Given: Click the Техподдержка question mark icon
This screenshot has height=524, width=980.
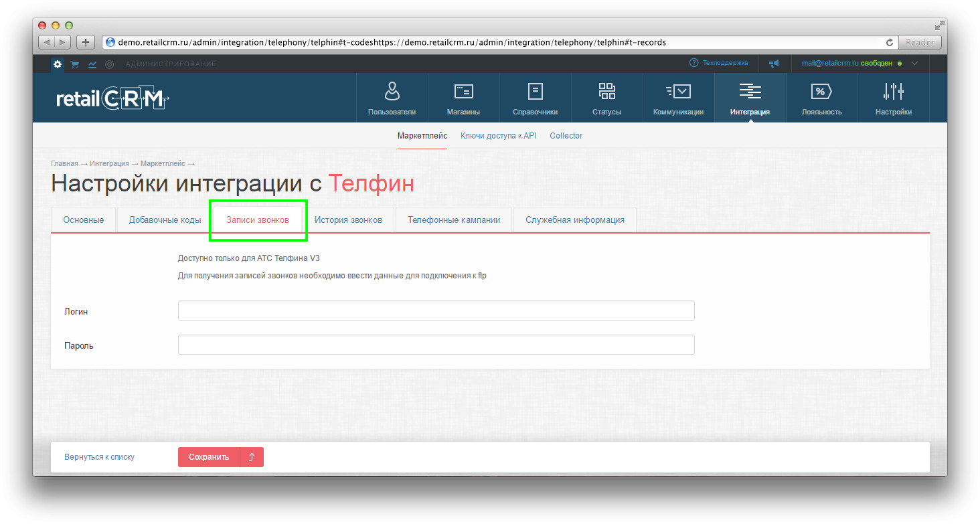Looking at the screenshot, I should pyautogui.click(x=693, y=63).
